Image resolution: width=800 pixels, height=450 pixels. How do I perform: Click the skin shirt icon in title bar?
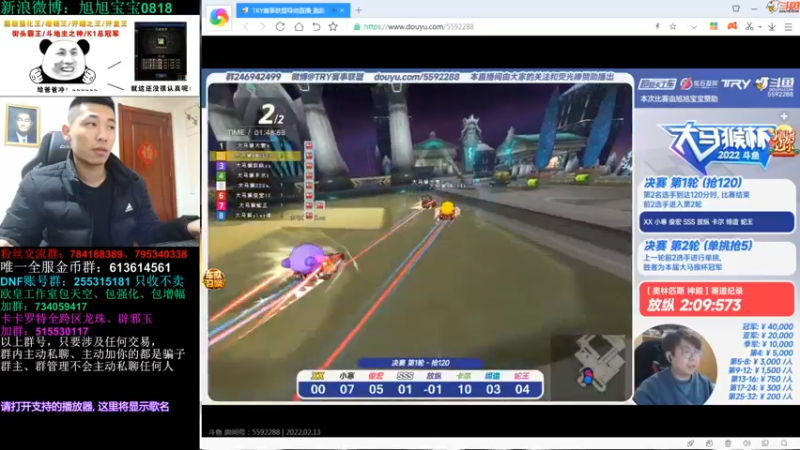[736, 8]
